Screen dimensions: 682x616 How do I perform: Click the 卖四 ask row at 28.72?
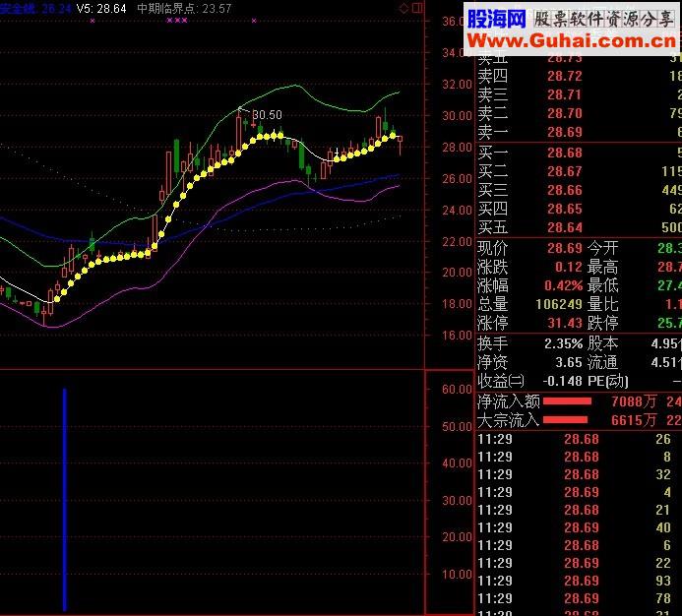(580, 76)
